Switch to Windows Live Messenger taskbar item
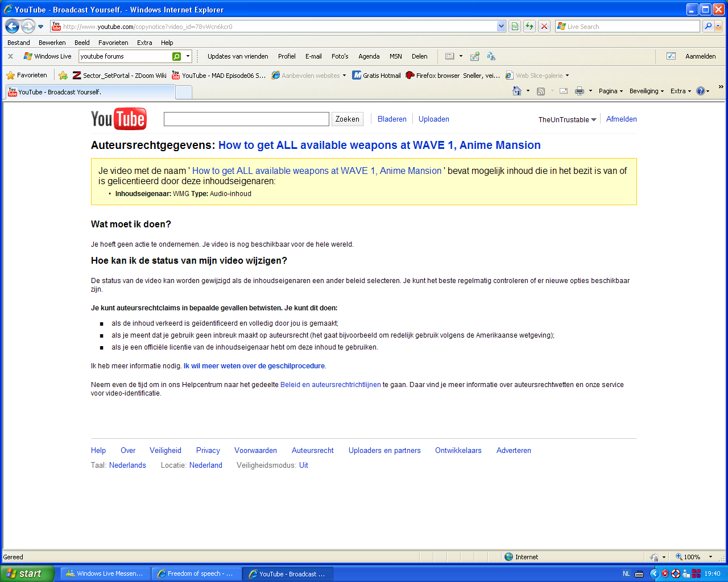The image size is (728, 582). [105, 573]
